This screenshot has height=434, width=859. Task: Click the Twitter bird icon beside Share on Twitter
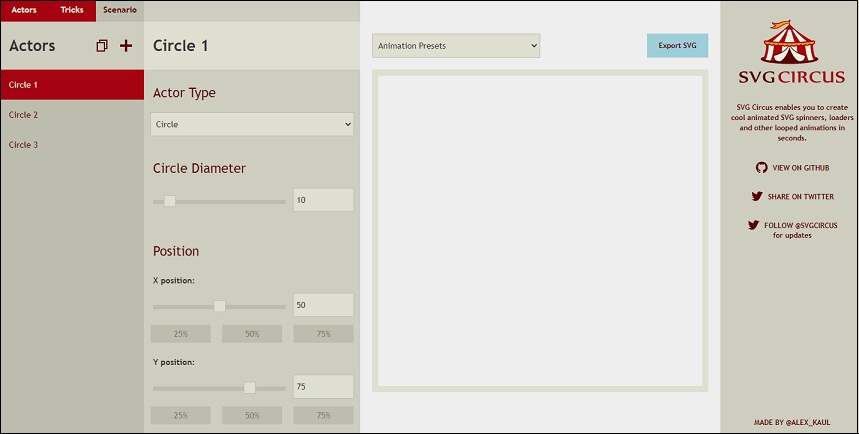pyautogui.click(x=757, y=196)
